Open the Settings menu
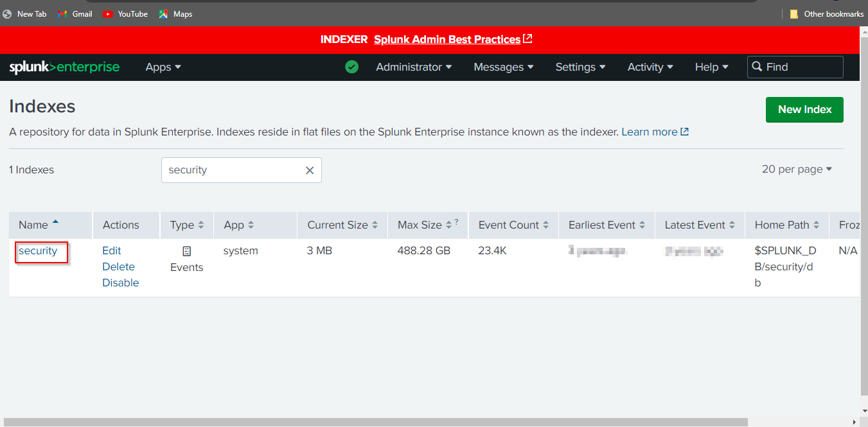Screen dimensions: 868x427 click(x=580, y=67)
